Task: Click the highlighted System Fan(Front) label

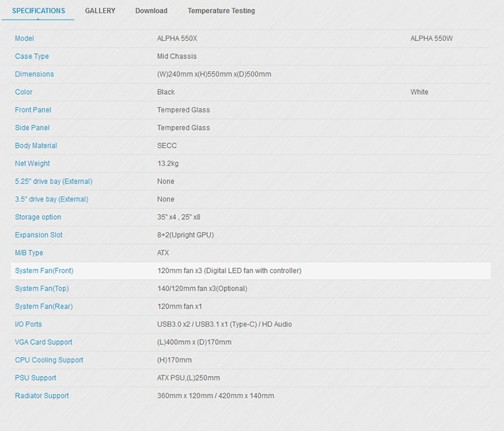Action: 44,271
